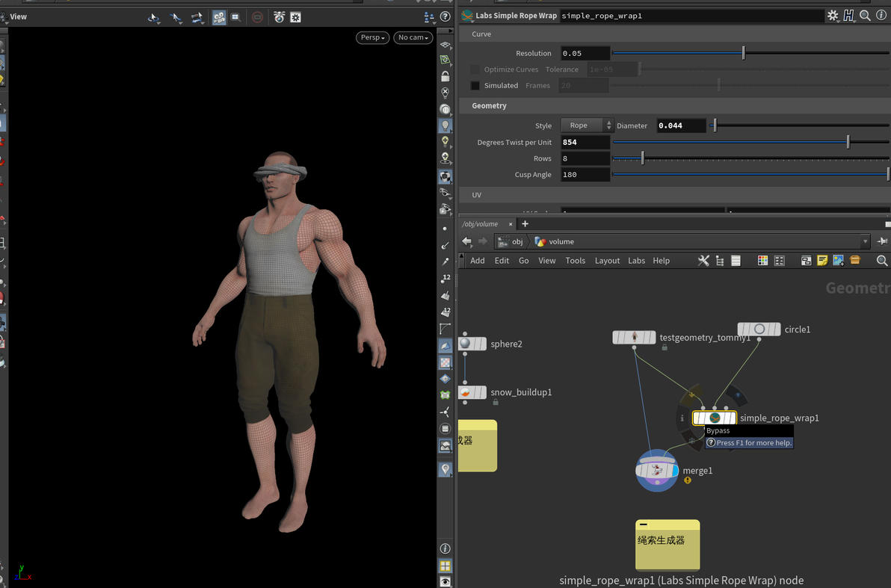Click the node info icon in parameter pane
The width and height of the screenshot is (891, 588).
881,16
